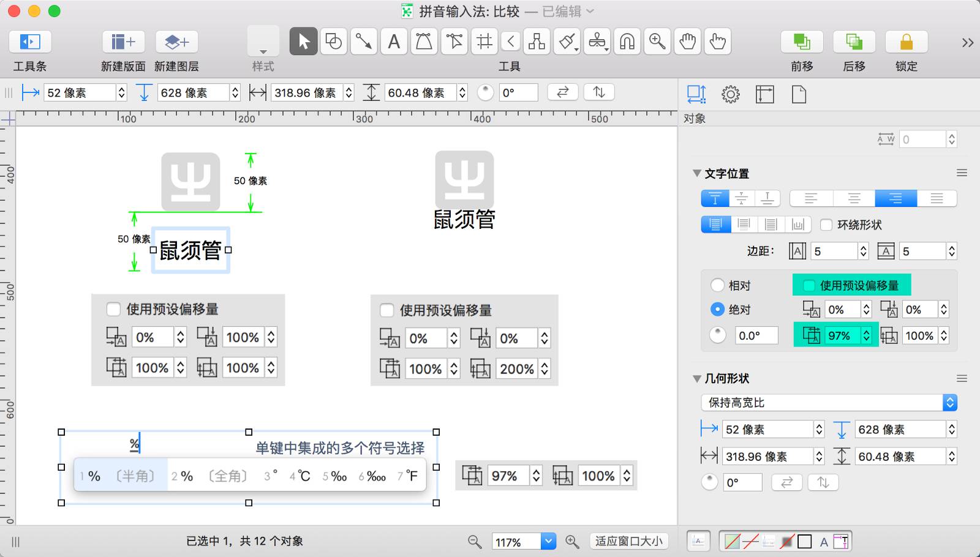Click the 锁定 lock icon
The width and height of the screenshot is (980, 557).
point(906,42)
